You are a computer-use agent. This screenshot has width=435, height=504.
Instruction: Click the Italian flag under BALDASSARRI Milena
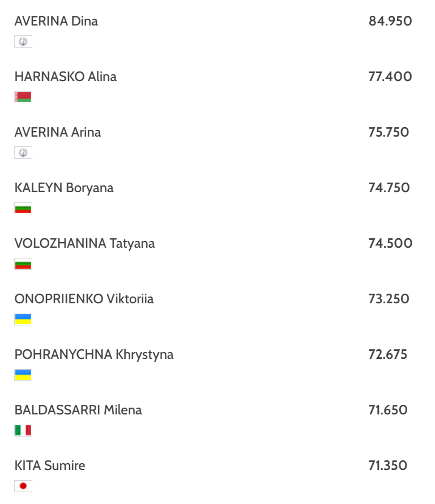pyautogui.click(x=23, y=430)
